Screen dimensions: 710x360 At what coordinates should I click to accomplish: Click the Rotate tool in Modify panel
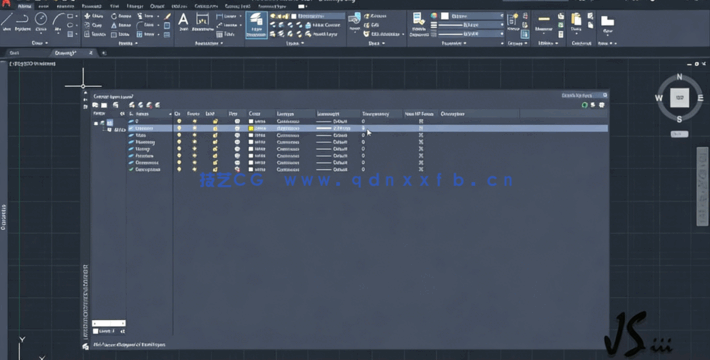pos(121,16)
